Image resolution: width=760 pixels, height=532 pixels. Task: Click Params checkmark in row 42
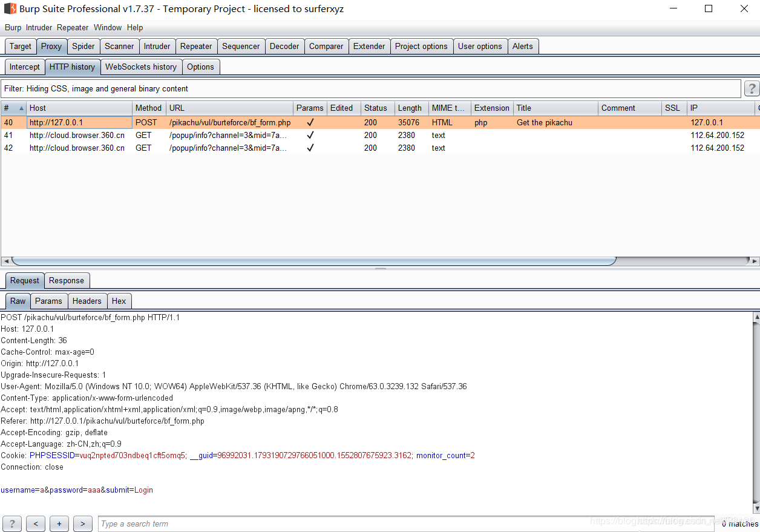coord(310,148)
